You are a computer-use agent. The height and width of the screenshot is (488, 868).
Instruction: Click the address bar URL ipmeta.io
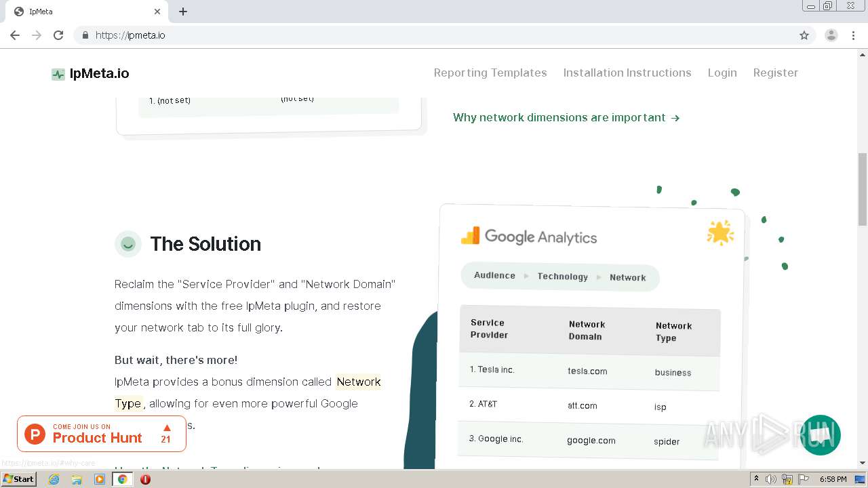pos(130,35)
